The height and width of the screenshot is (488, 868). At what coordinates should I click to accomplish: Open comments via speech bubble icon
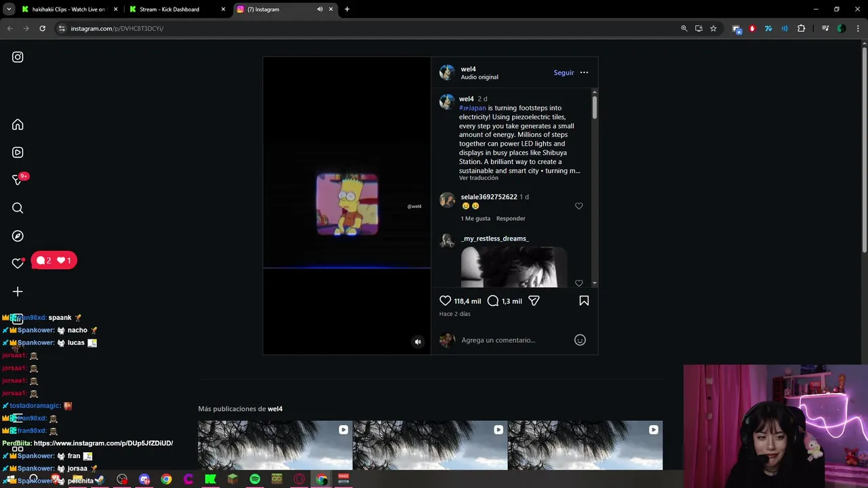(x=493, y=301)
